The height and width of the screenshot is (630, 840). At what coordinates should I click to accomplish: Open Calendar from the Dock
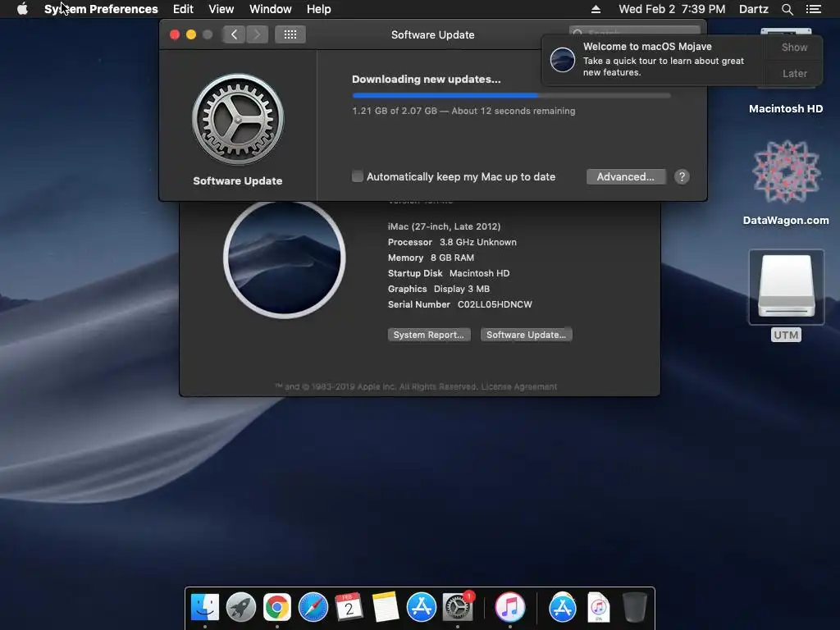[349, 607]
